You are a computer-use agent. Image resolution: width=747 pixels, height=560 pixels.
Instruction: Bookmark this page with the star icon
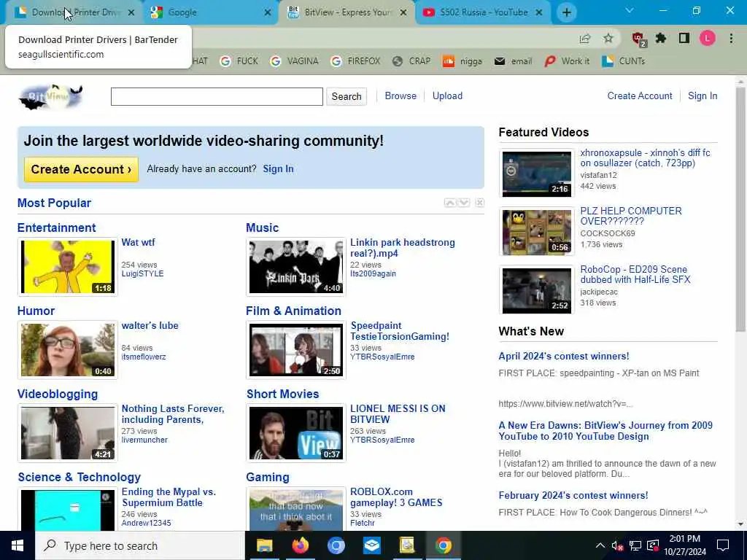[608, 39]
